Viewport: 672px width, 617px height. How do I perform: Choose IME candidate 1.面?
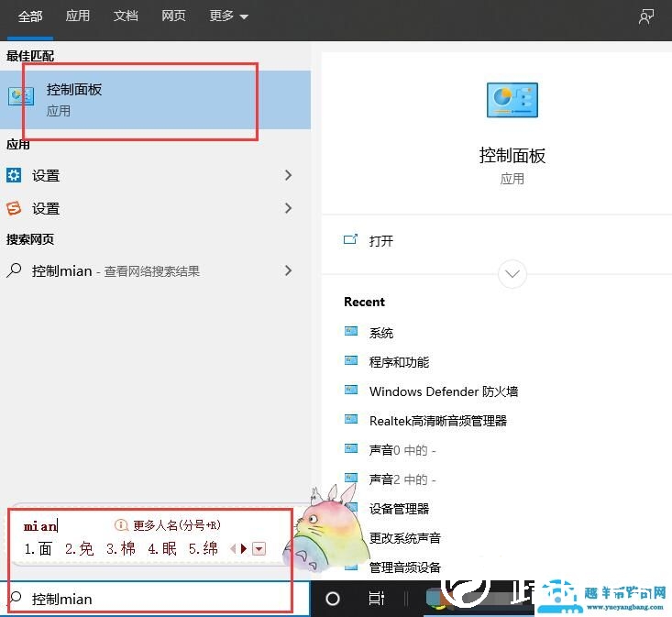tap(39, 548)
